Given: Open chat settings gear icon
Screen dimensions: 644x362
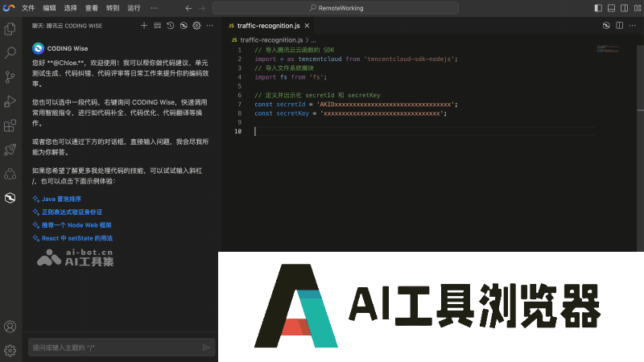Looking at the screenshot, I should point(196,26).
